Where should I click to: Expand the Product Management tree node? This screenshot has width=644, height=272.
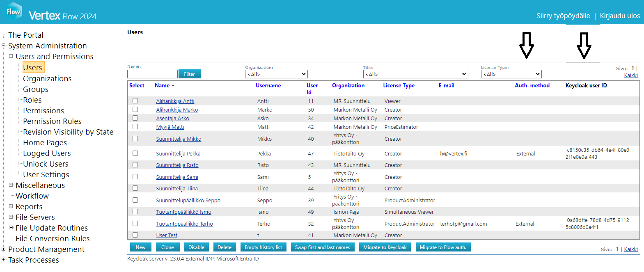pyautogui.click(x=4, y=249)
